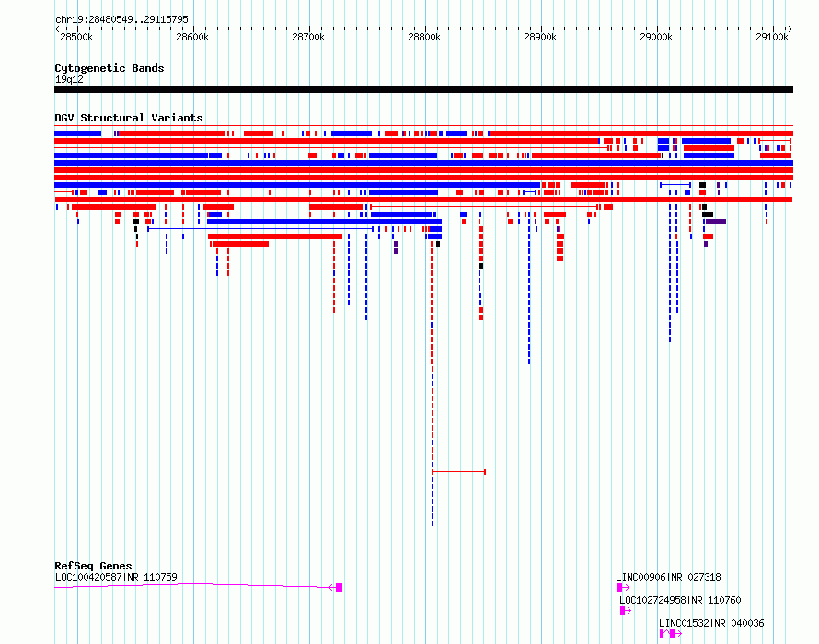This screenshot has width=819, height=644.
Task: Select the DGV Structural Variants track title
Action: [x=129, y=118]
